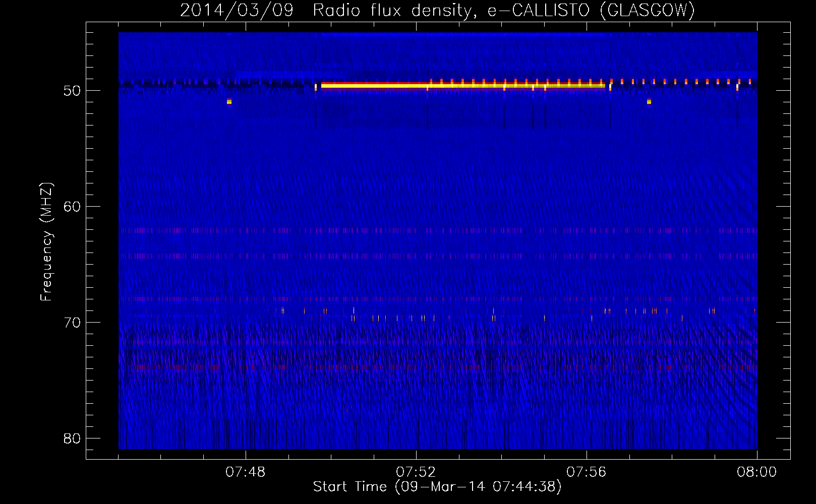This screenshot has width=816, height=504.
Task: Click the 'Start Time (09-Mar-14 07:44:38)' label
Action: [x=437, y=487]
